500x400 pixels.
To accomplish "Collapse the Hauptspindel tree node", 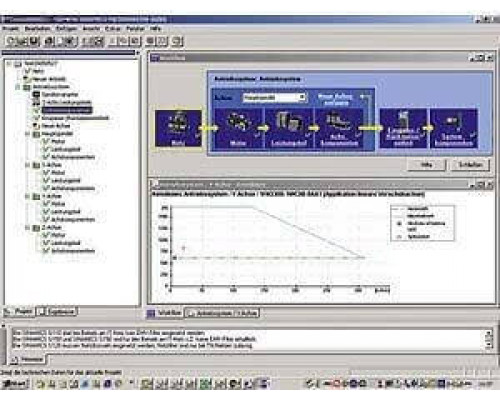I will coord(28,134).
